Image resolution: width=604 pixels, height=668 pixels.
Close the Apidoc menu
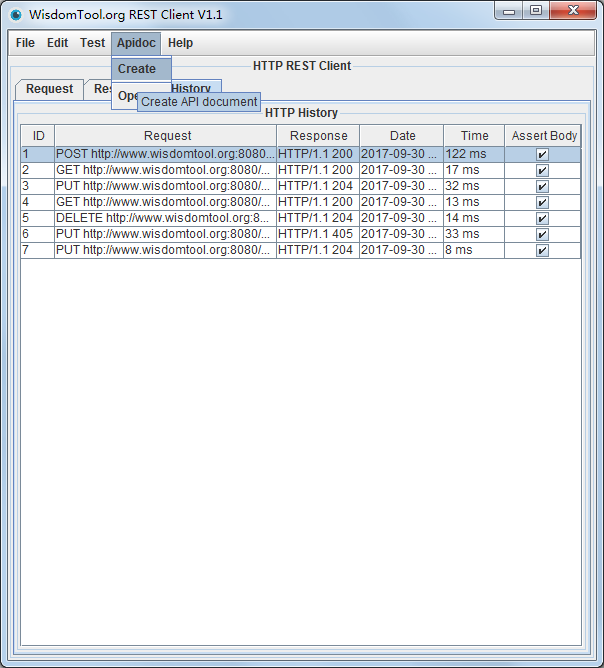point(136,43)
